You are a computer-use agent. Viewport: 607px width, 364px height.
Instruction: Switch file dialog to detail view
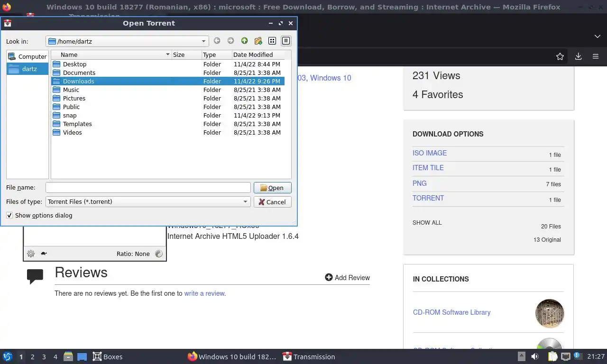click(286, 41)
